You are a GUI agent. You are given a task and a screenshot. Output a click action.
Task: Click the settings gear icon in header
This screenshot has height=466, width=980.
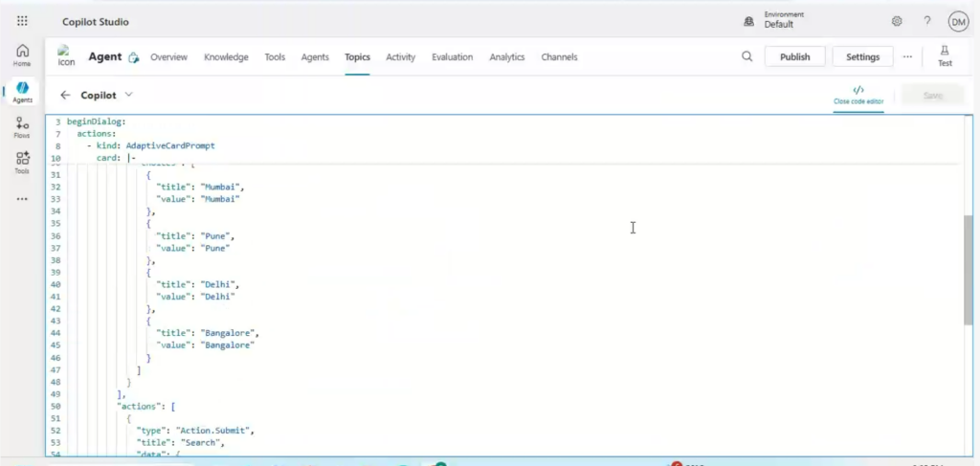[897, 21]
